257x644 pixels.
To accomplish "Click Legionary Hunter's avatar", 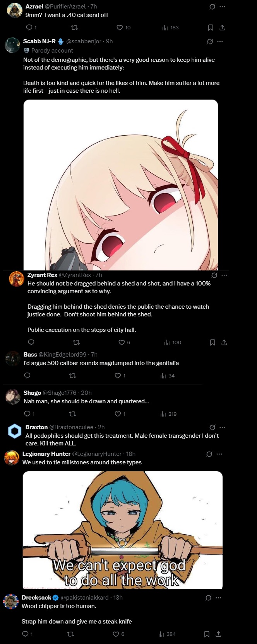I will coord(12,458).
